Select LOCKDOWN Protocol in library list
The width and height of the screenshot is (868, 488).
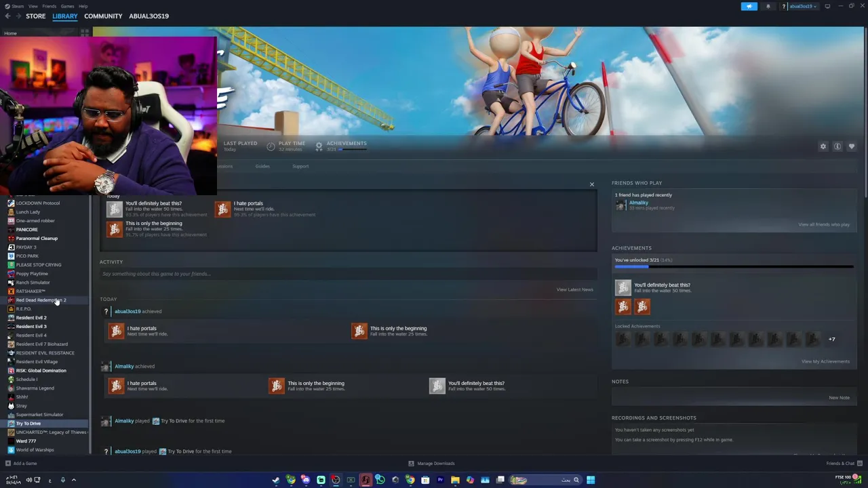point(38,203)
